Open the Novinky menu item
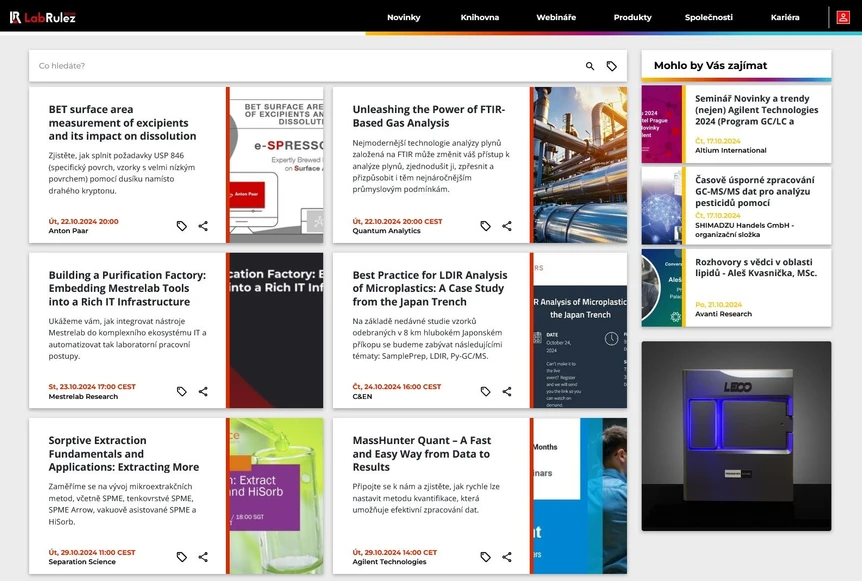This screenshot has height=581, width=862. [403, 17]
